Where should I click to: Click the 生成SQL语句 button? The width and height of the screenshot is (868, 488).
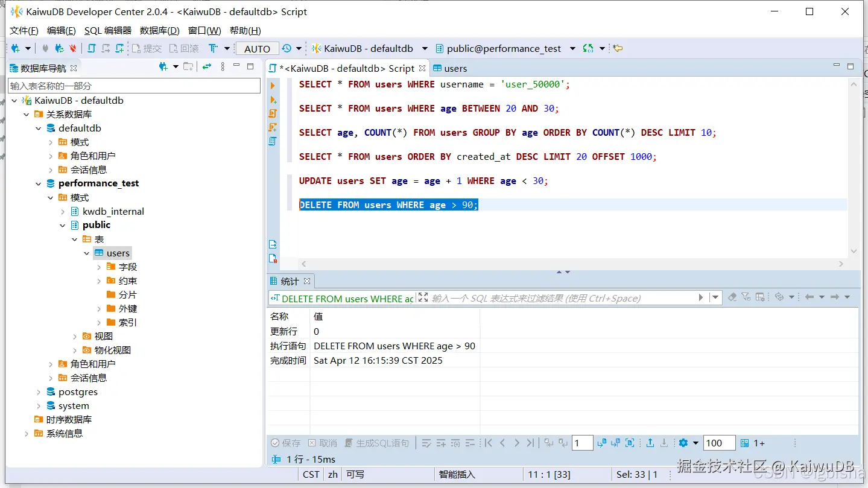(x=376, y=443)
